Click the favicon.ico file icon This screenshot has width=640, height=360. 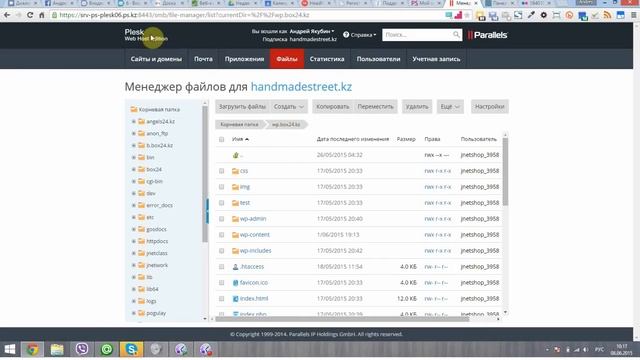click(235, 282)
